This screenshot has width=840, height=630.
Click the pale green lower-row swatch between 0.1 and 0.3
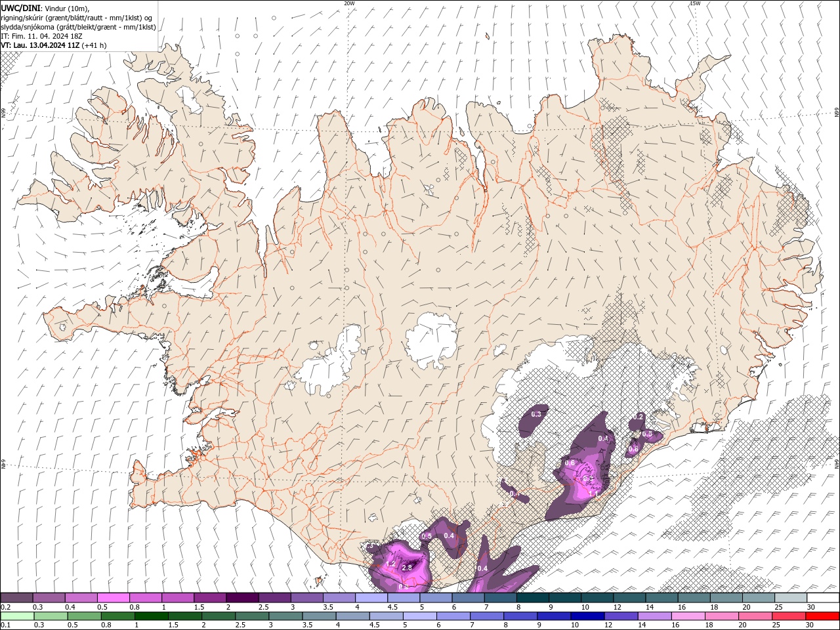pos(17,616)
